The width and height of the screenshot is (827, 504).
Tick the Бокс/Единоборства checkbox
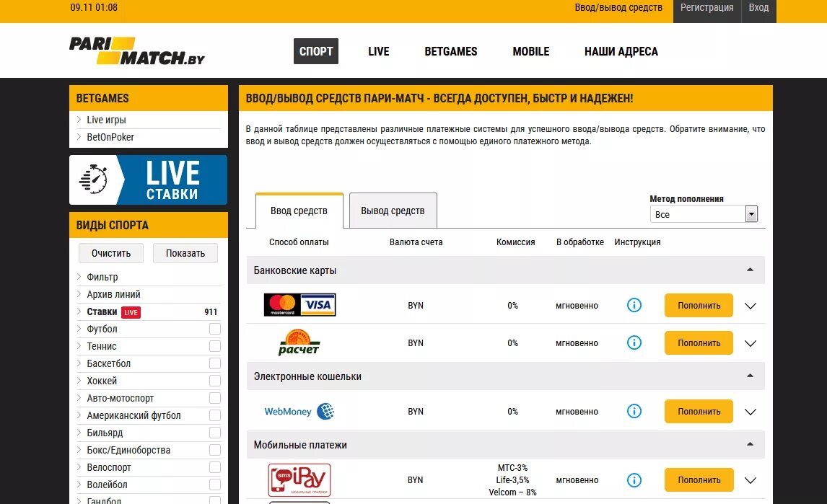point(214,450)
